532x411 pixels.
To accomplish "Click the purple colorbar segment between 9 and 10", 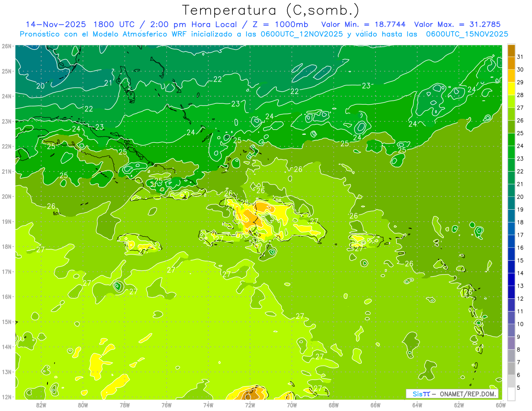I will [x=511, y=330].
